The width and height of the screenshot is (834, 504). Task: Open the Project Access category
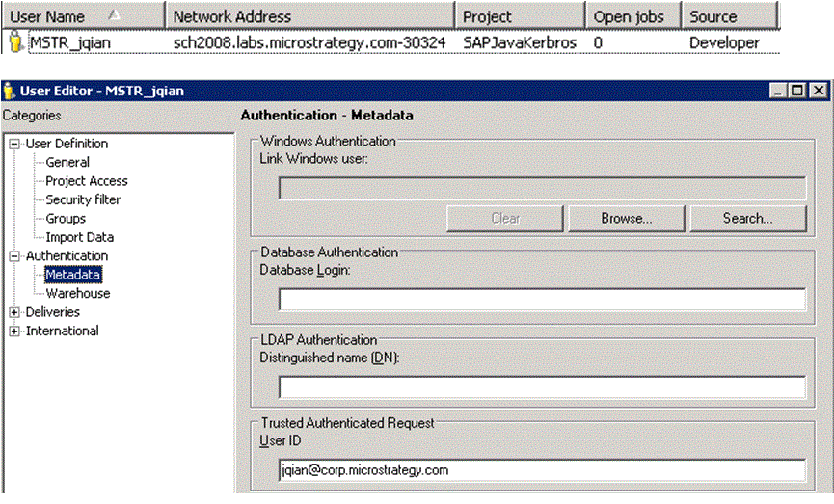click(x=87, y=181)
